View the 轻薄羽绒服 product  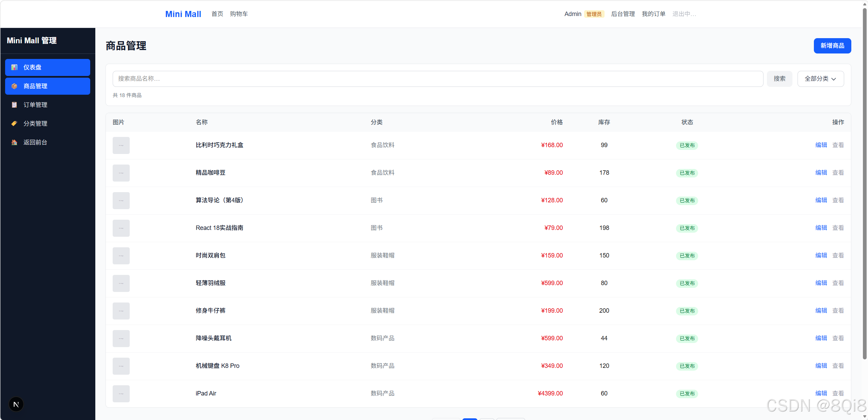(x=838, y=283)
